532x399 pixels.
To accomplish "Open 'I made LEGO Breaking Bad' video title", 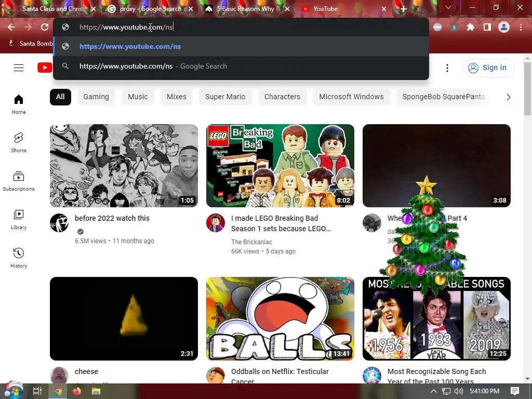I will 281,223.
